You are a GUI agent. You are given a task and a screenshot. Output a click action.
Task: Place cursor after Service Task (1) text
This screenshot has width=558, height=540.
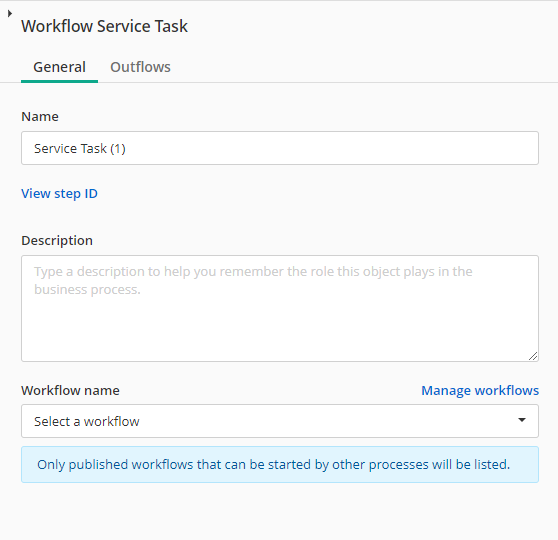click(127, 148)
